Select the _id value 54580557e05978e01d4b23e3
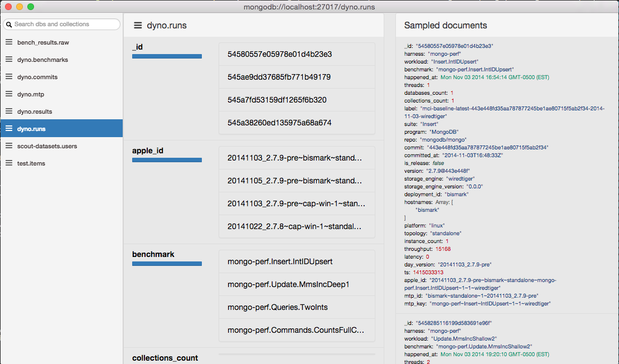Image resolution: width=619 pixels, height=364 pixels. (x=279, y=54)
